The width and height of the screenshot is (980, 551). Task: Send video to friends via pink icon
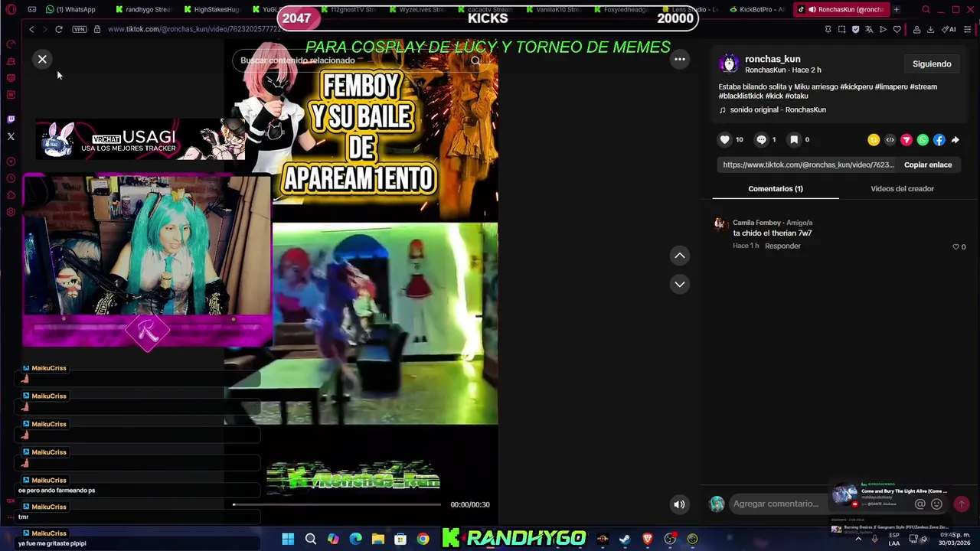906,140
